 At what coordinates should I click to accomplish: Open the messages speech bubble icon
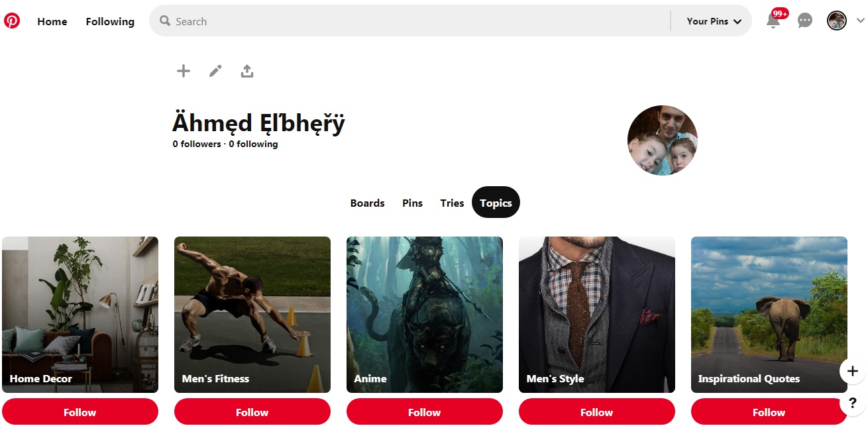tap(805, 21)
